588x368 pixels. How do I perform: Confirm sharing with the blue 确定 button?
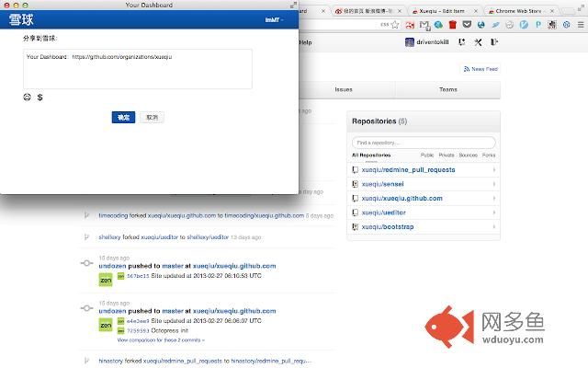click(123, 118)
